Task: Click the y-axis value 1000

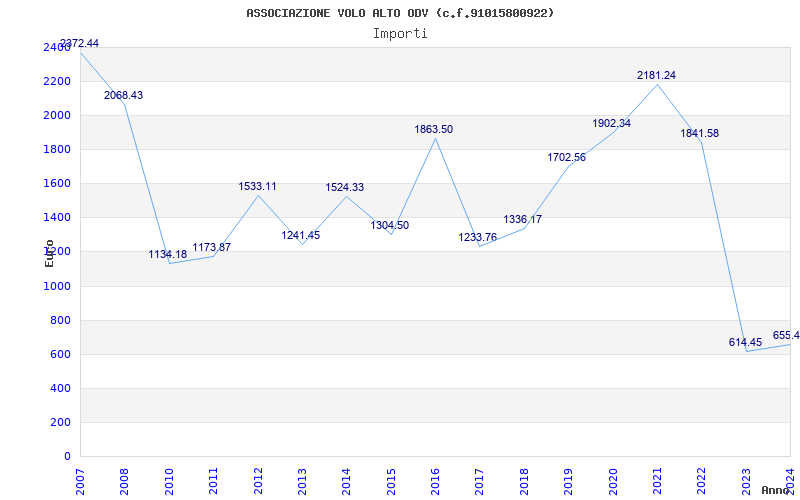Action: [57, 287]
